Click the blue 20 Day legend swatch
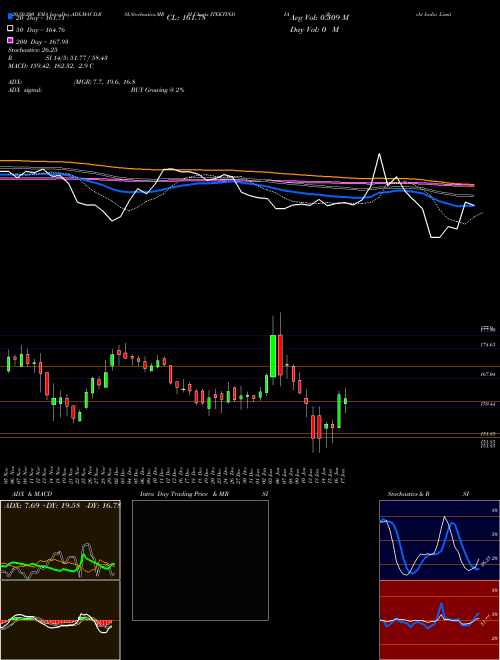Image resolution: width=500 pixels, height=660 pixels. (x=10, y=17)
